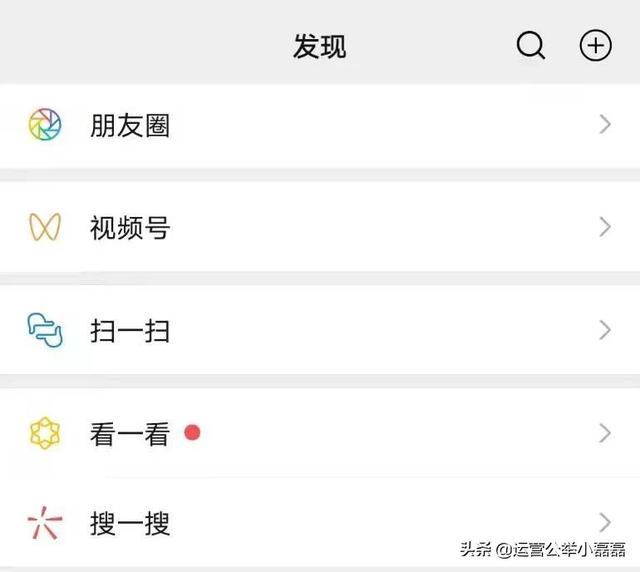The image size is (640, 572).
Task: Tap the 发现 page title
Action: click(x=320, y=46)
